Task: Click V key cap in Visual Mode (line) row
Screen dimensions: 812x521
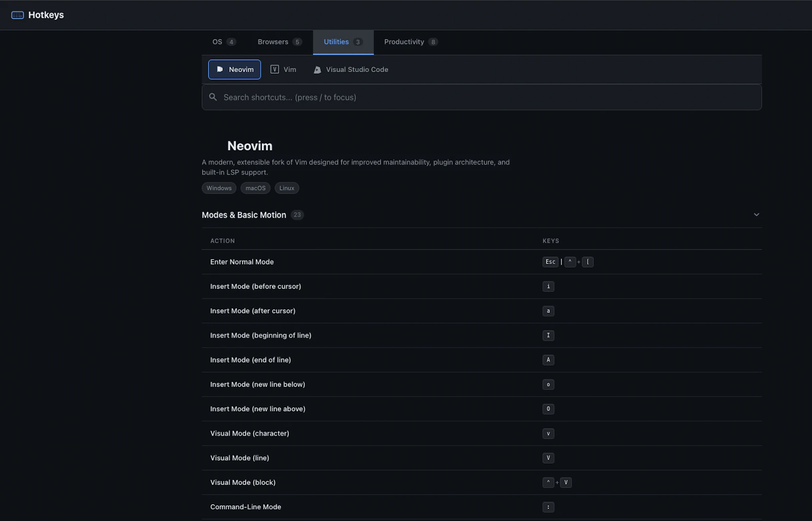Action: click(x=548, y=458)
